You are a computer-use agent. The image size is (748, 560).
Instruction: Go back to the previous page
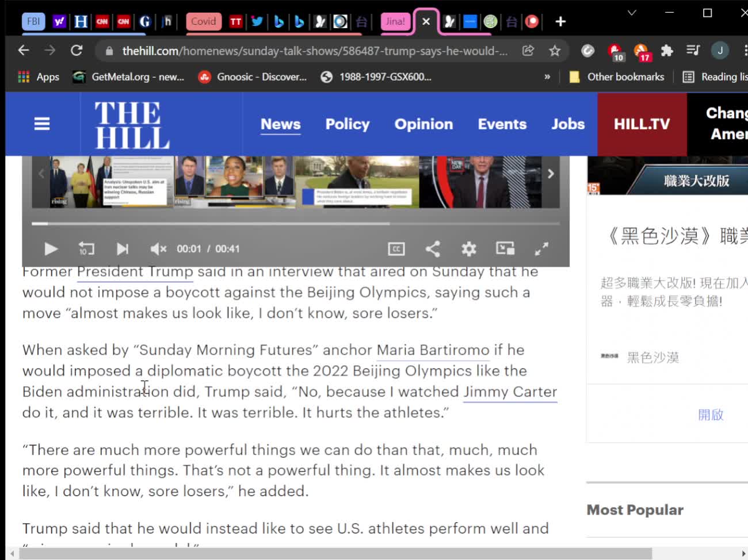(x=24, y=51)
